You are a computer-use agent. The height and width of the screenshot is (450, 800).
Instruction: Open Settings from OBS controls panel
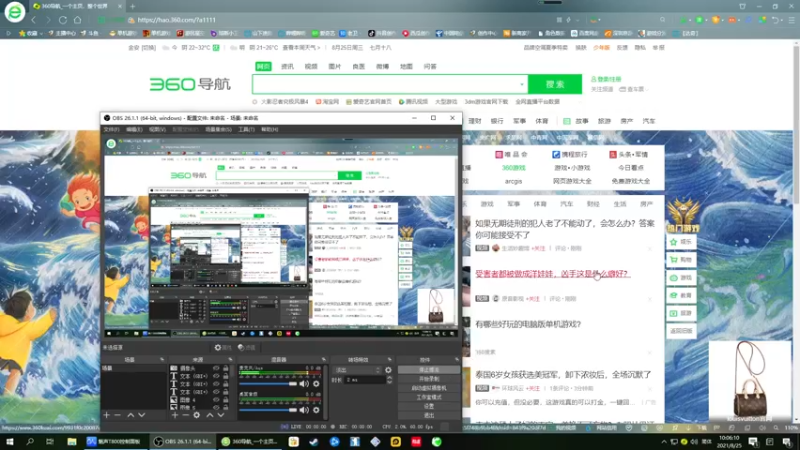pos(429,407)
